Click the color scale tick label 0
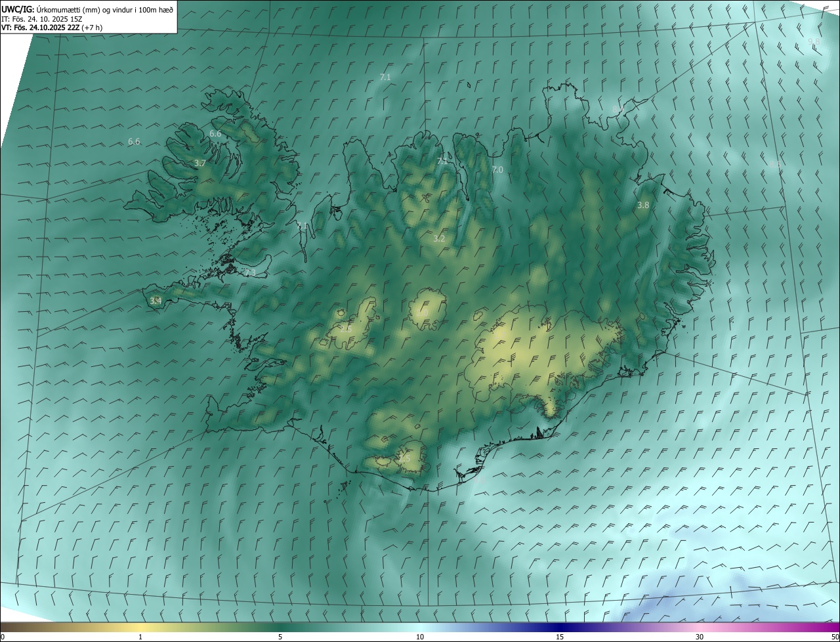 point(3,637)
